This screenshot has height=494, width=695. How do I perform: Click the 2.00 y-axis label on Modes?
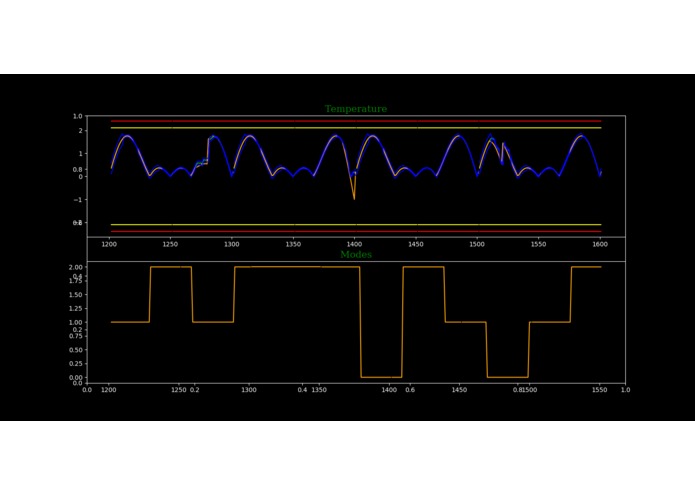pyautogui.click(x=76, y=267)
